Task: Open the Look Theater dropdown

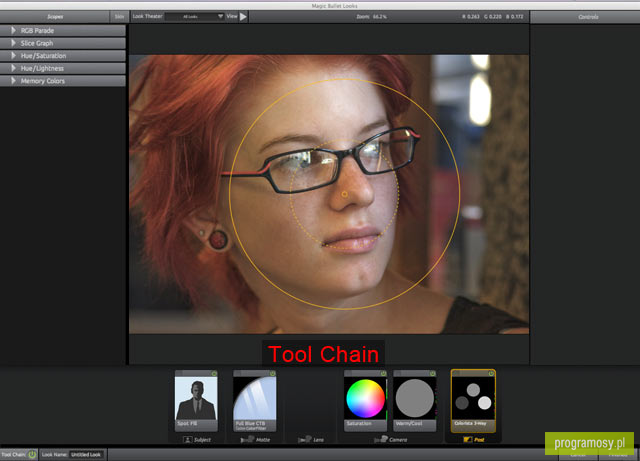Action: (x=195, y=17)
